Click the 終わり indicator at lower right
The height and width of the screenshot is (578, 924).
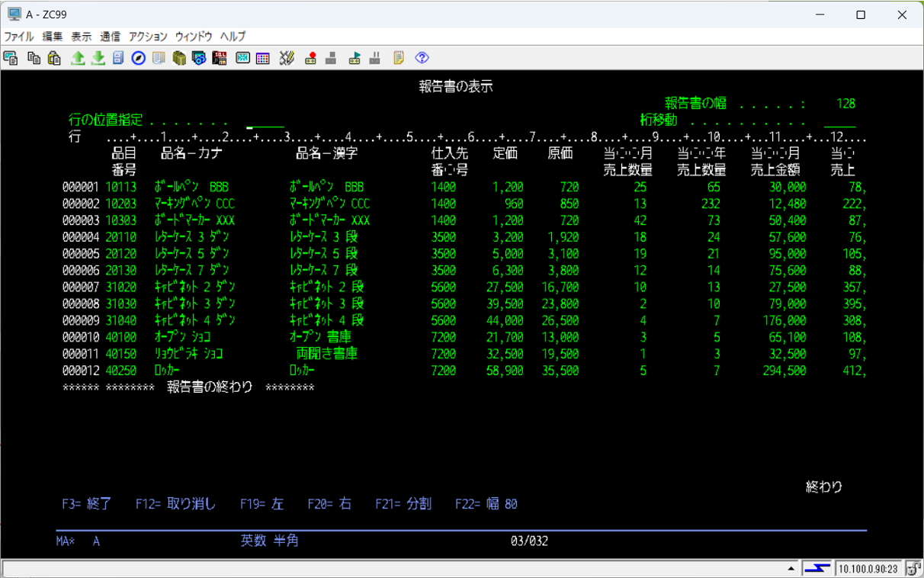coord(824,486)
